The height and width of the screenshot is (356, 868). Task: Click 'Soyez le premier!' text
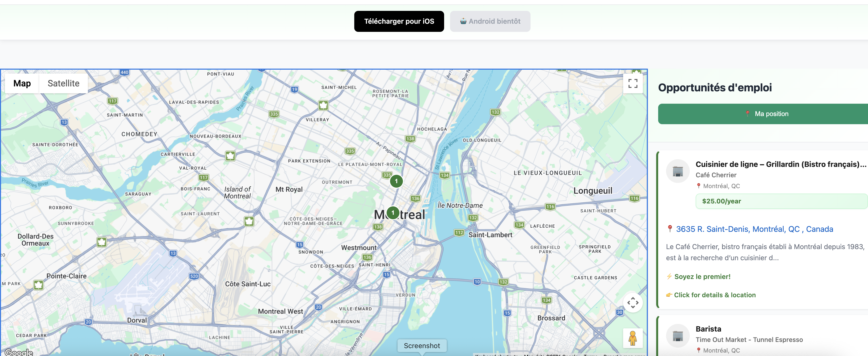point(702,277)
